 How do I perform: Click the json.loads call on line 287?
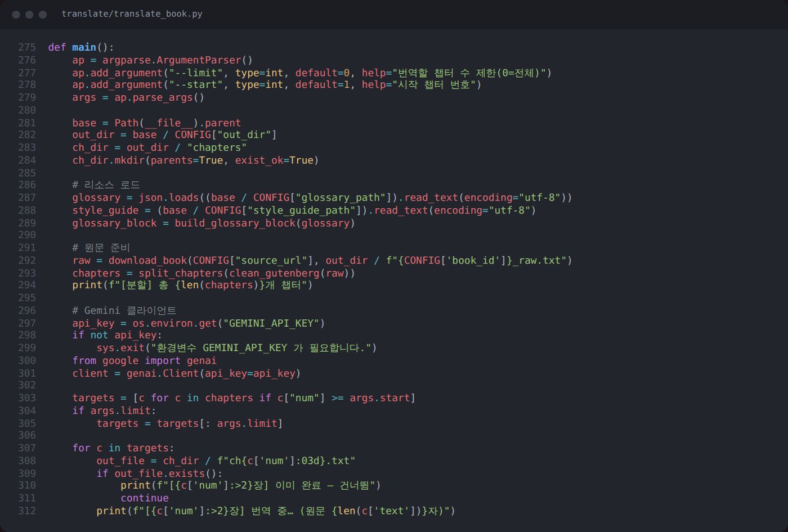[x=169, y=198]
